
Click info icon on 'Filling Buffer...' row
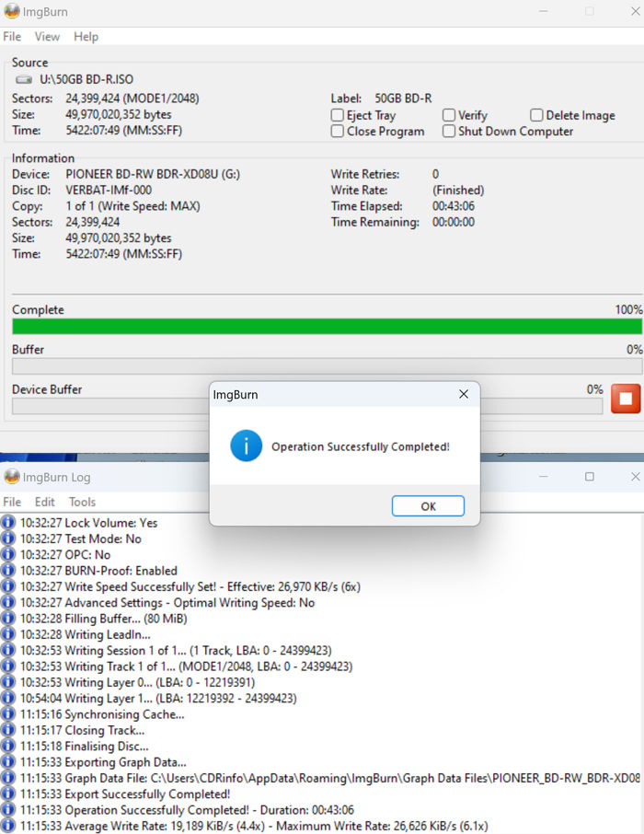[x=8, y=618]
